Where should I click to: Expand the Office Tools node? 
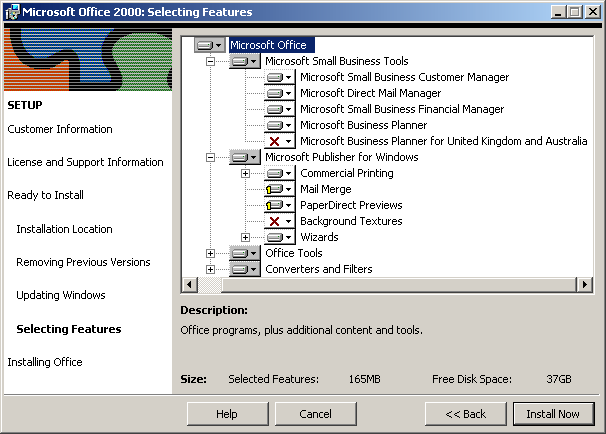[210, 254]
